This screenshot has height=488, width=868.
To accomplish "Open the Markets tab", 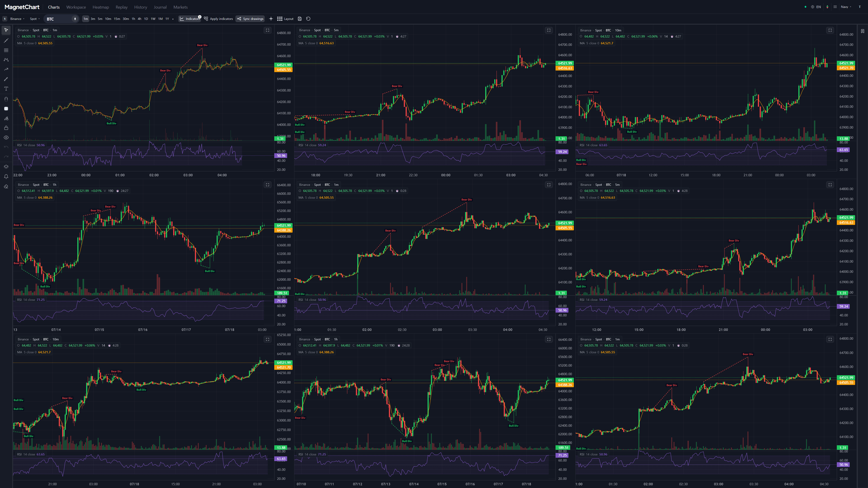I will coord(181,7).
